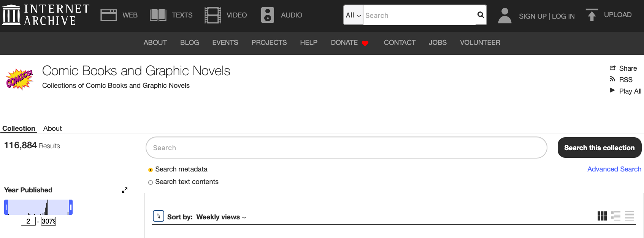The image size is (644, 238).
Task: Click the Share text link
Action: [628, 68]
